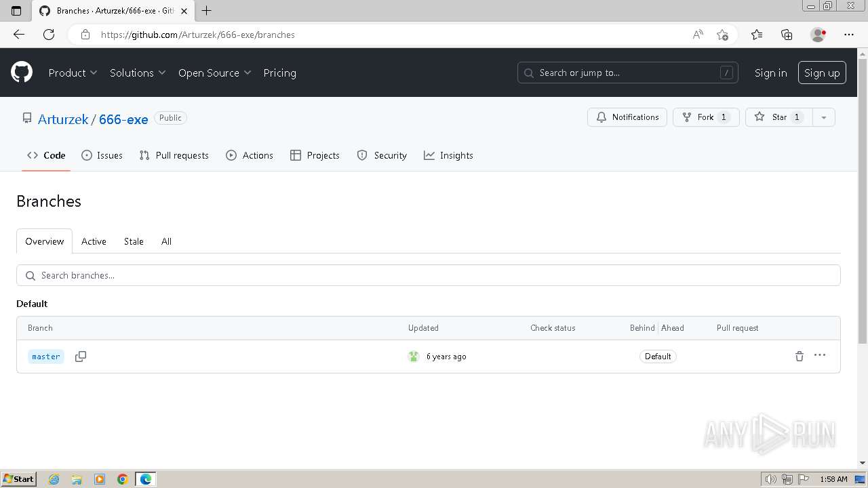
Task: Open browser Collections panel
Action: tap(787, 35)
